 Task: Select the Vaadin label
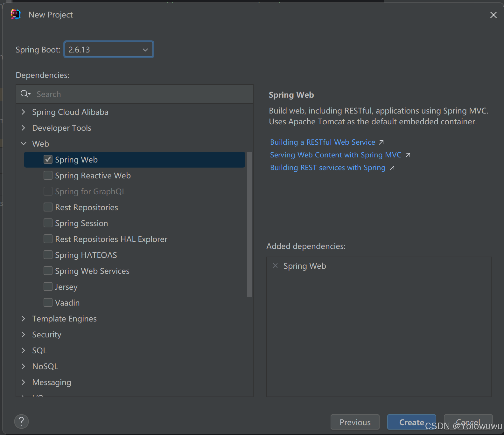[x=67, y=303]
